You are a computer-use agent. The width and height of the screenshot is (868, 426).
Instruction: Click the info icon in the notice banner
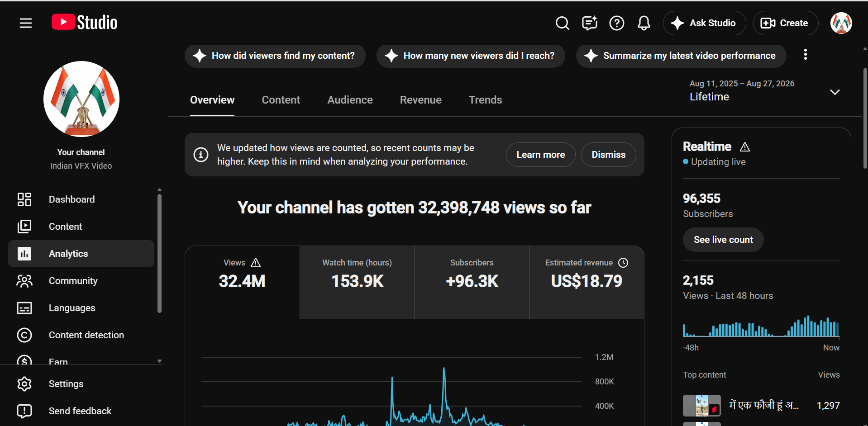(x=201, y=155)
